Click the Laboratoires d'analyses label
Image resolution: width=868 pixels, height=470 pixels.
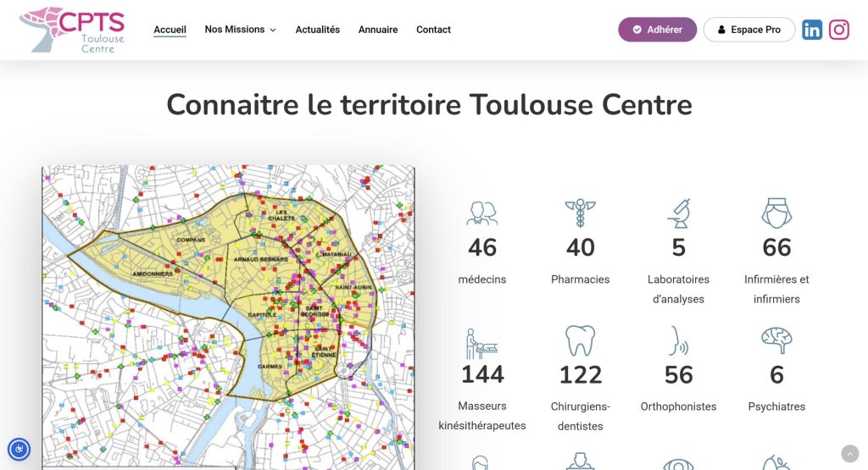tap(679, 289)
